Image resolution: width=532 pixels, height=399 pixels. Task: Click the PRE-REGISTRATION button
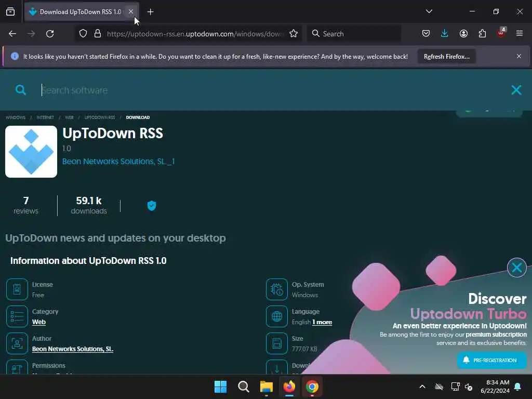pyautogui.click(x=492, y=360)
